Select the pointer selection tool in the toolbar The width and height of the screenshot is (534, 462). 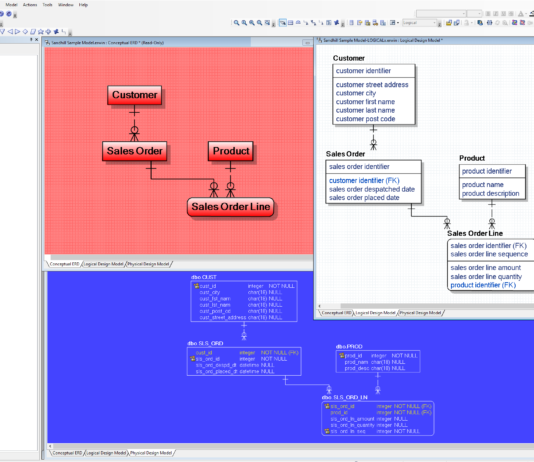click(282, 23)
